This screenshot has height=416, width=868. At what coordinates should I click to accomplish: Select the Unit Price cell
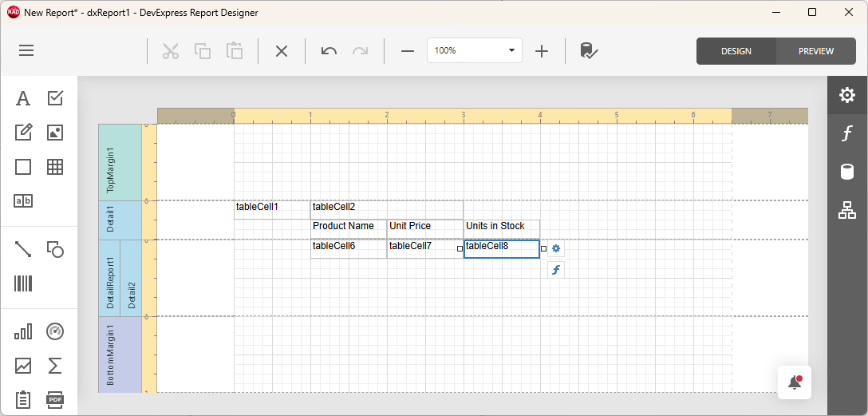pyautogui.click(x=424, y=229)
